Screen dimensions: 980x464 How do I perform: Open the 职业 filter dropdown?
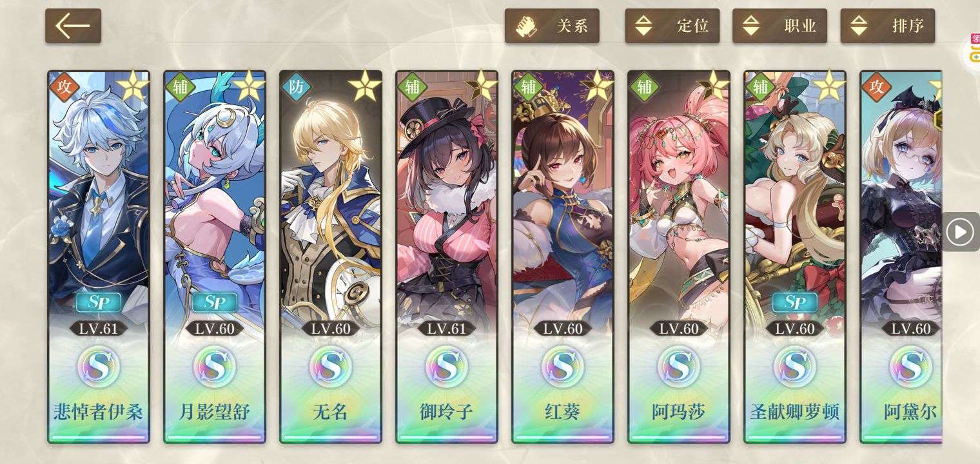[780, 26]
